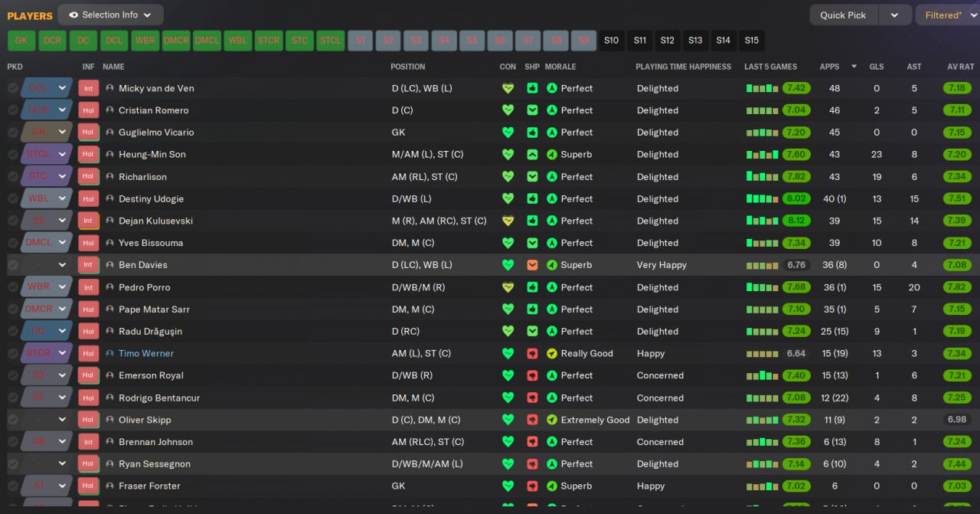Toggle the picked checkmark for Richarlison
Image resolution: width=980 pixels, height=514 pixels.
13,176
